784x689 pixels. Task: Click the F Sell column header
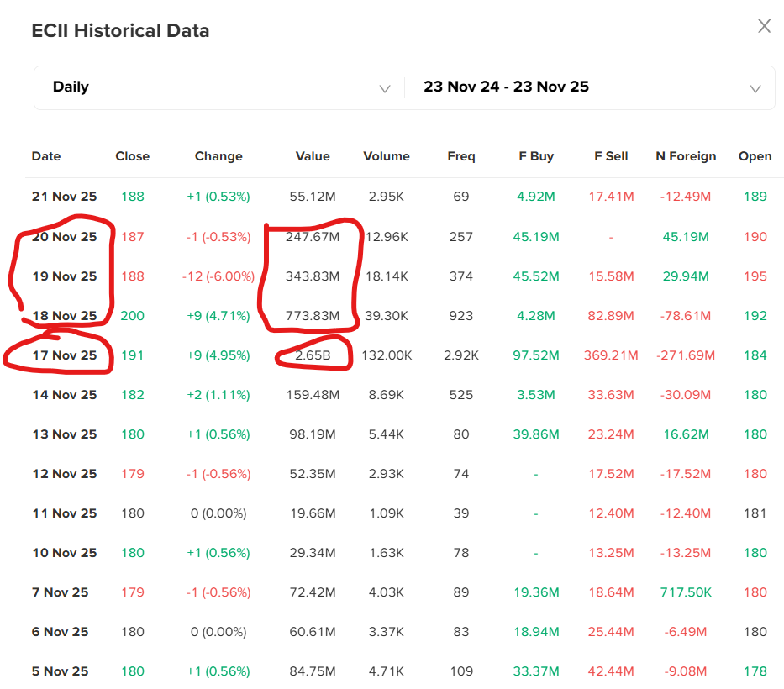coord(611,156)
